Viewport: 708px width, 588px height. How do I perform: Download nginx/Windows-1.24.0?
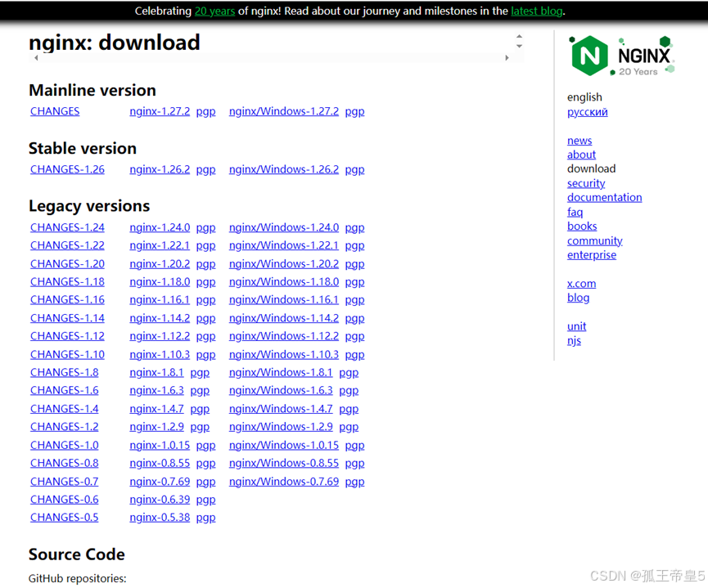tap(283, 227)
